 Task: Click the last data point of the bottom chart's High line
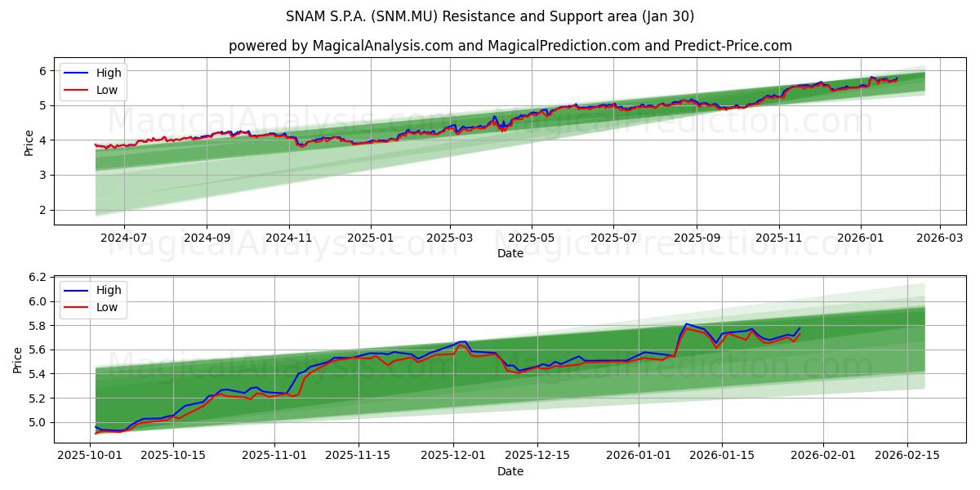800,328
